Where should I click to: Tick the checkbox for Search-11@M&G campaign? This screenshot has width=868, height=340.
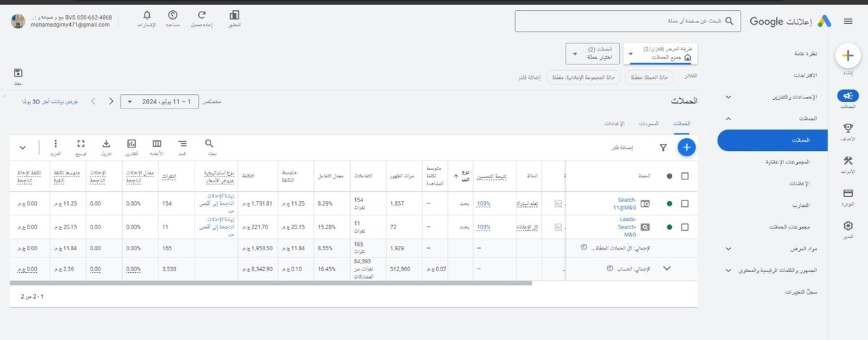pyautogui.click(x=684, y=204)
